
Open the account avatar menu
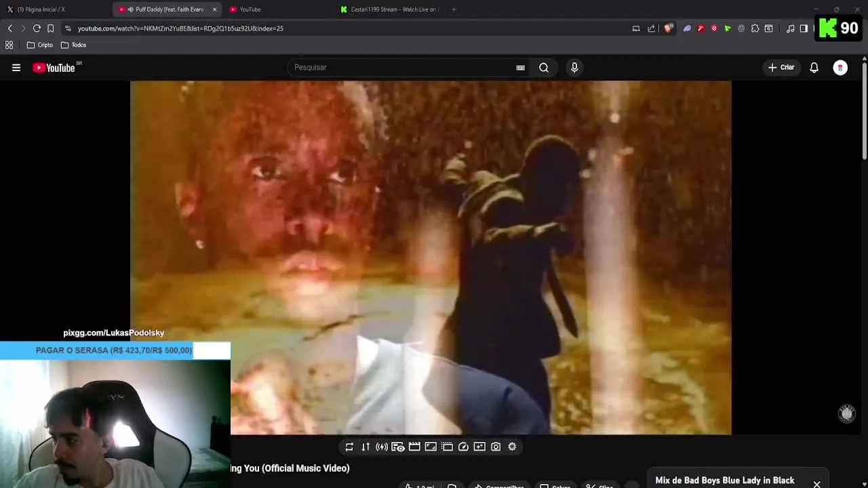pyautogui.click(x=840, y=68)
